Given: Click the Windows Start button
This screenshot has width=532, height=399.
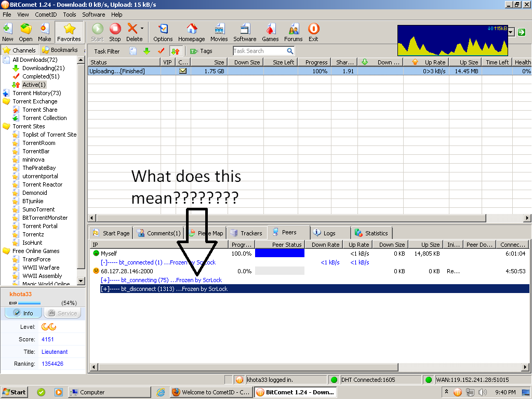Looking at the screenshot, I should click(15, 392).
